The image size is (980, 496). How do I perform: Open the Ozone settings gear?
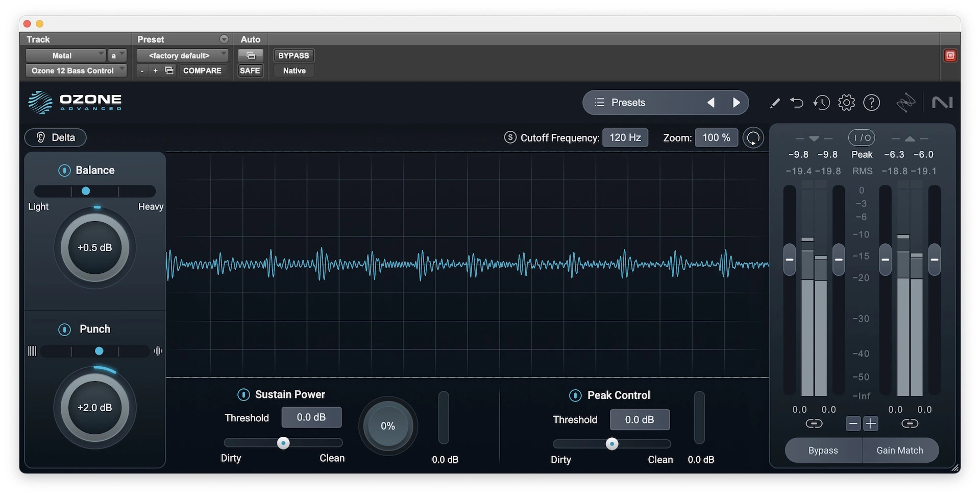pyautogui.click(x=846, y=103)
